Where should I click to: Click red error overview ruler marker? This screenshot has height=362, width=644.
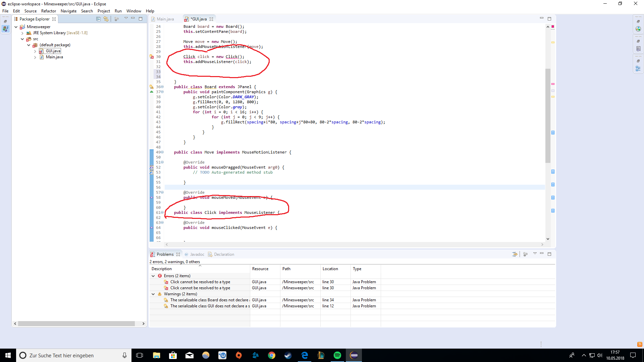(x=553, y=84)
